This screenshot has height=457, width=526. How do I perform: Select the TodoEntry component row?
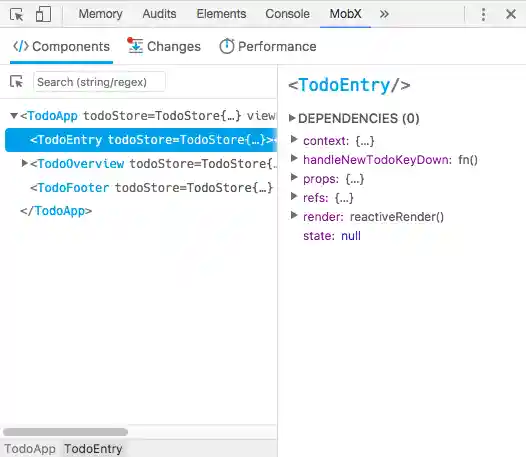[141, 140]
